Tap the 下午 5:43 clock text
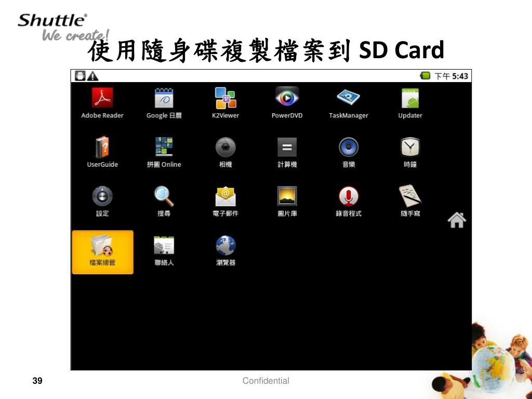Viewport: 532px width, 399px height. click(451, 76)
